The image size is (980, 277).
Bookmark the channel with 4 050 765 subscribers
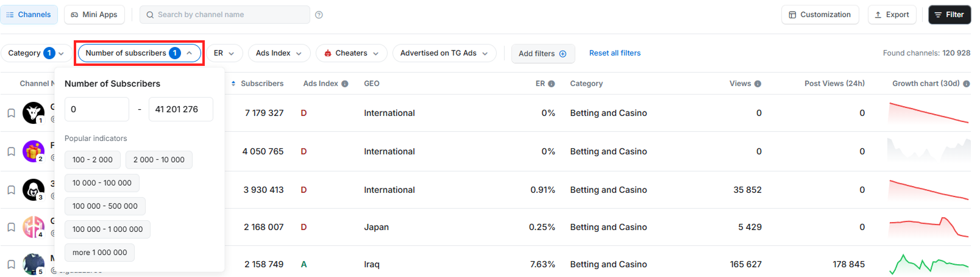pos(11,151)
